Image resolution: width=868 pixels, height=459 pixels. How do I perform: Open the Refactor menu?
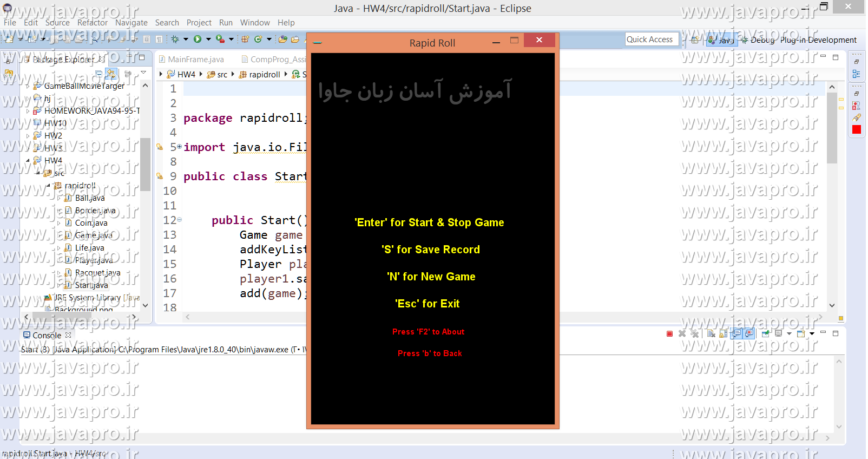92,23
